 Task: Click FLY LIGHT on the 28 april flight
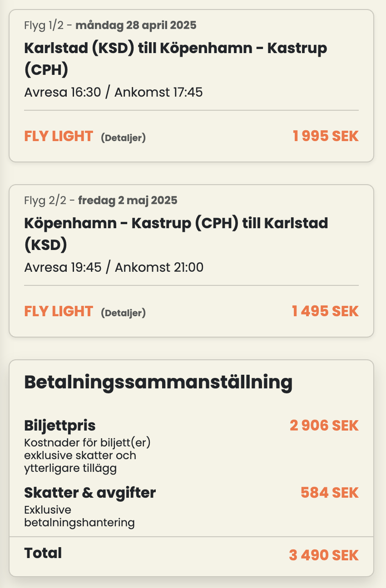[59, 136]
